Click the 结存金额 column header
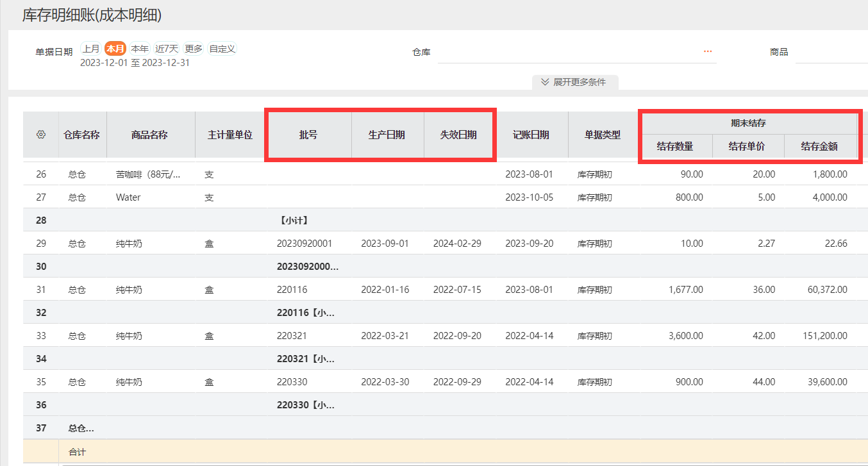The image size is (868, 466). pos(819,146)
